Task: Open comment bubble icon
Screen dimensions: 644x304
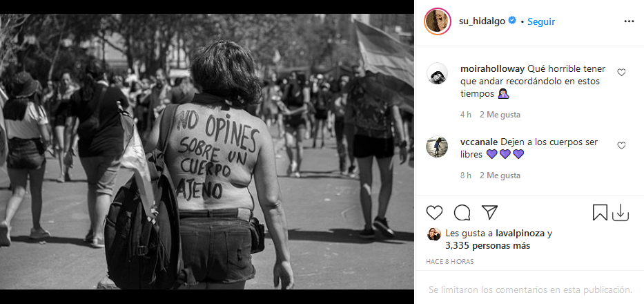Action: click(462, 213)
